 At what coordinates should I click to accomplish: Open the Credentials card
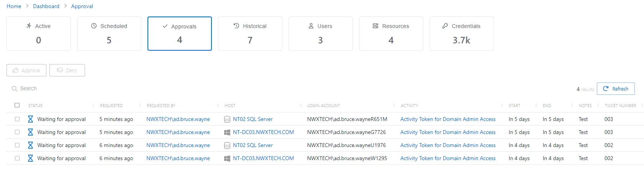462,33
